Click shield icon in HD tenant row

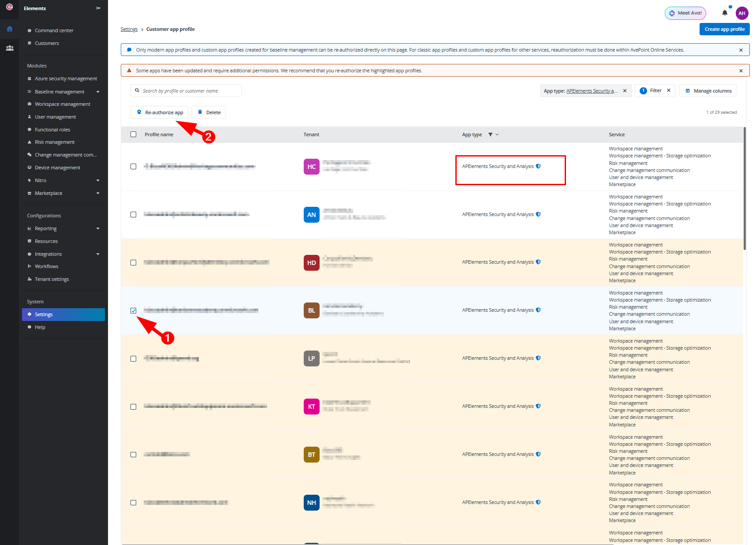click(538, 262)
